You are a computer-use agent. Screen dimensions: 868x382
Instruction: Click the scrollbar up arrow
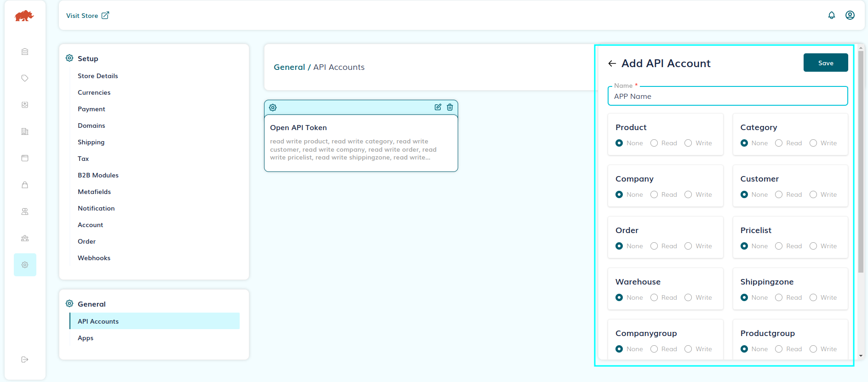[x=861, y=47]
